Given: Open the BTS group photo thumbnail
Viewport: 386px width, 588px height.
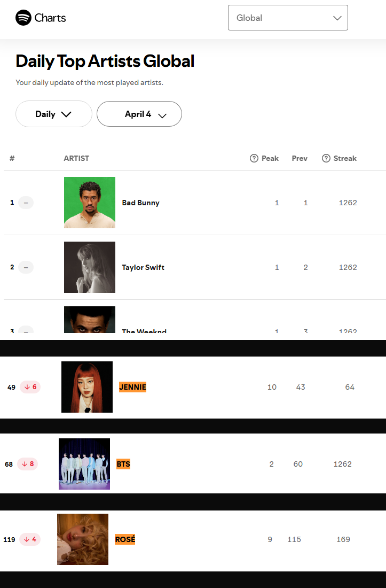Looking at the screenshot, I should 84,464.
